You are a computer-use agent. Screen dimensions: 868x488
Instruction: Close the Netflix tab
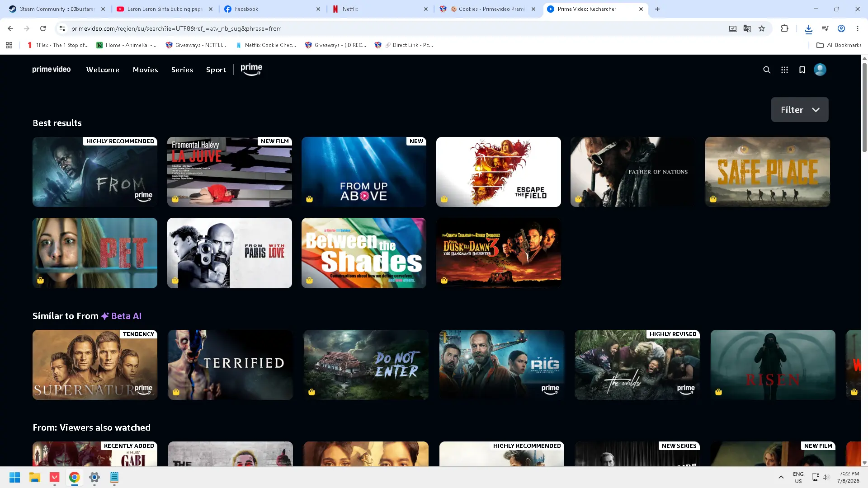[x=426, y=9]
